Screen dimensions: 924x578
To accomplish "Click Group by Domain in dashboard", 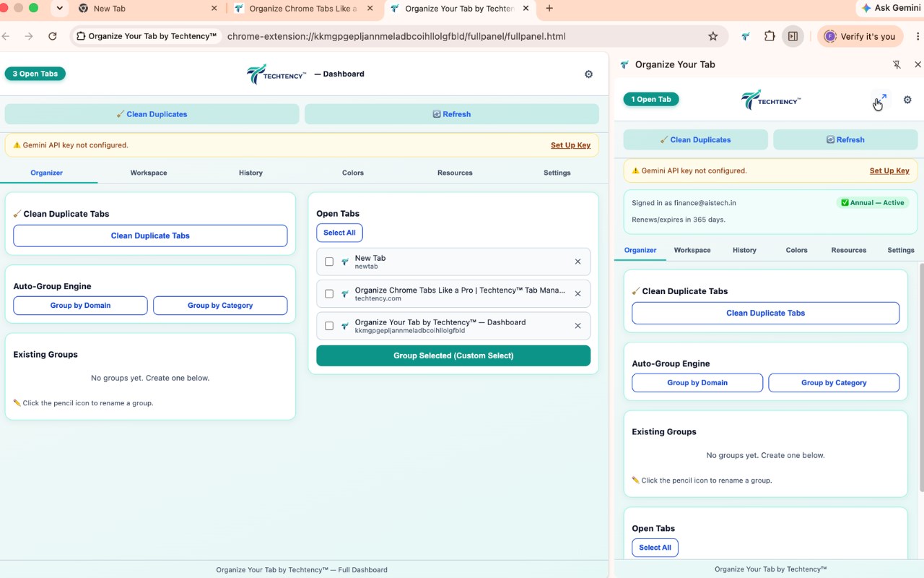I will point(80,306).
